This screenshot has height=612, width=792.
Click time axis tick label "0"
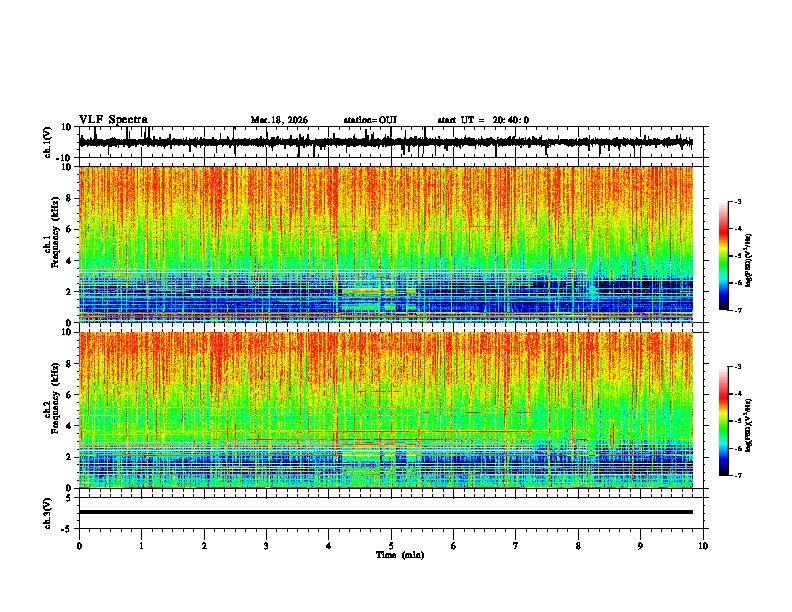point(79,546)
